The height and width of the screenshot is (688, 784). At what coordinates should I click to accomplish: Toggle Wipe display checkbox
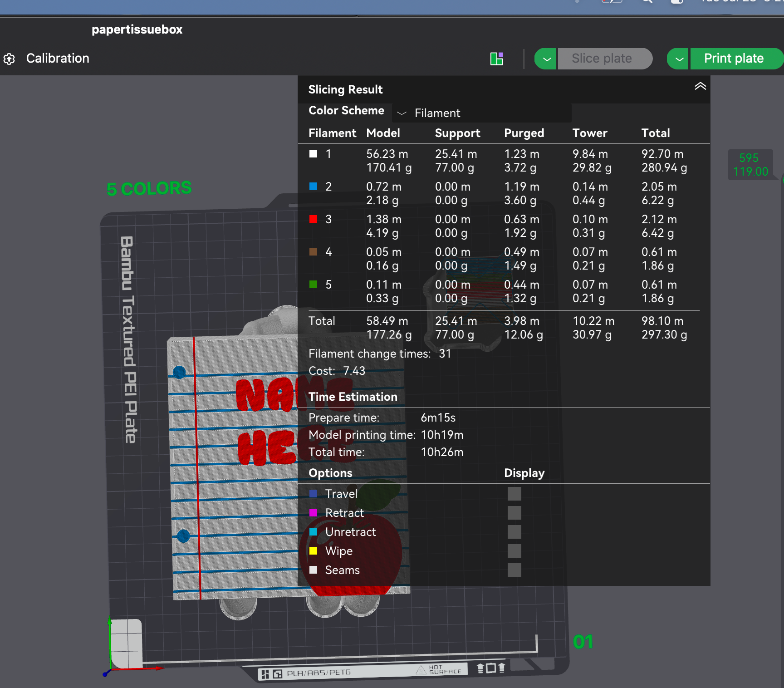tap(514, 551)
